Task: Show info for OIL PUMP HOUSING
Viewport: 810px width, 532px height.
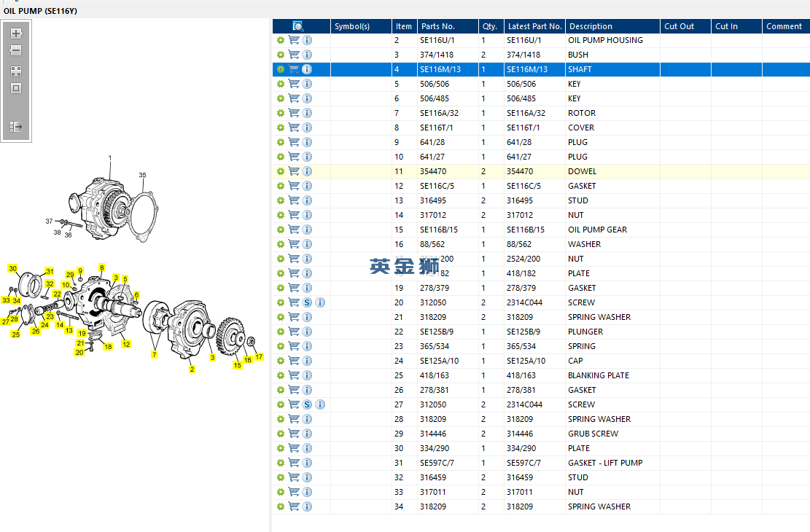Action: [x=307, y=40]
